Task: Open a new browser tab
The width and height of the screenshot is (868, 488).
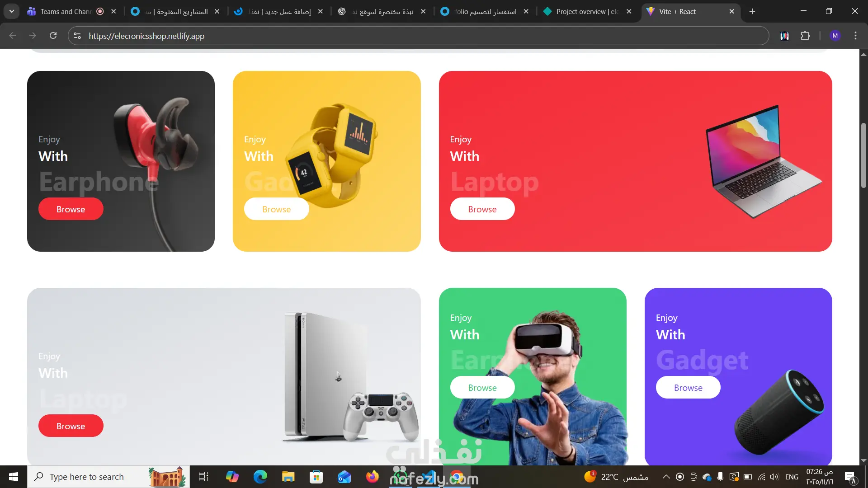Action: 752,11
